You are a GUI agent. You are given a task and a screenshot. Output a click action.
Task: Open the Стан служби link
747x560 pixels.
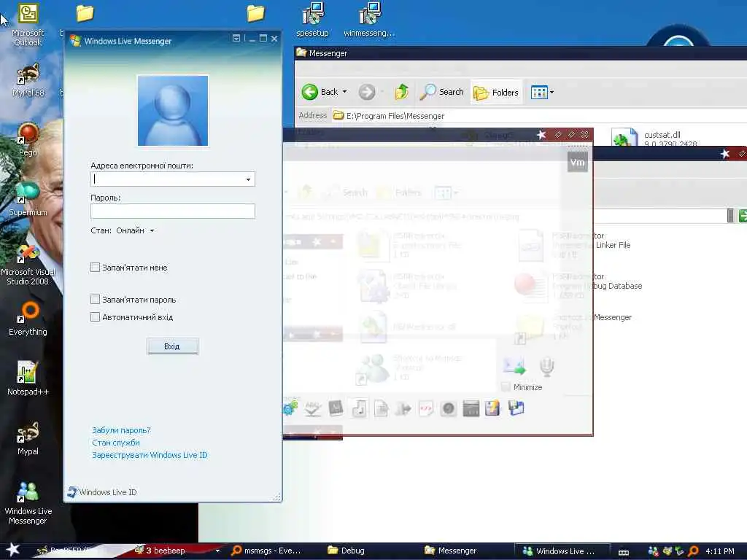[x=116, y=443]
